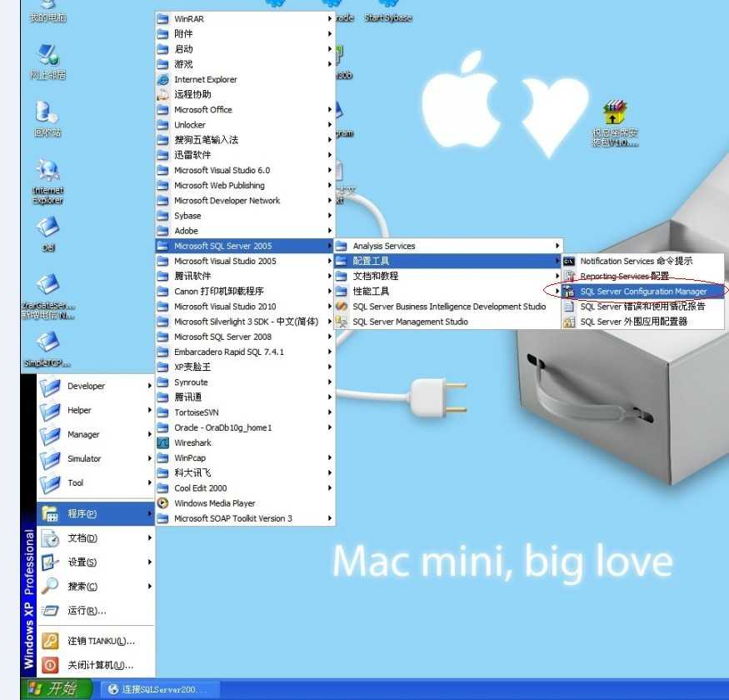
Task: Expand the WinRAR submenu arrow
Action: point(330,18)
